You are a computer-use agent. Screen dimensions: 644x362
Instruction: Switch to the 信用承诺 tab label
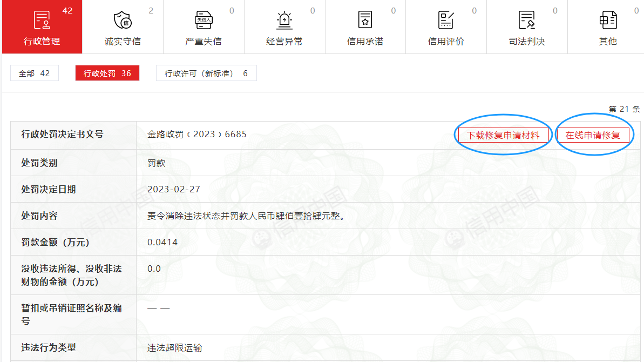pos(365,42)
